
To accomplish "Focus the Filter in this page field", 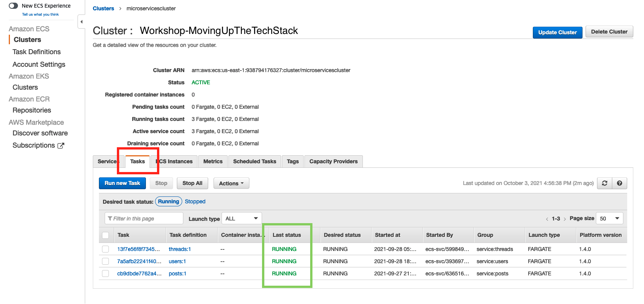I will pos(144,219).
